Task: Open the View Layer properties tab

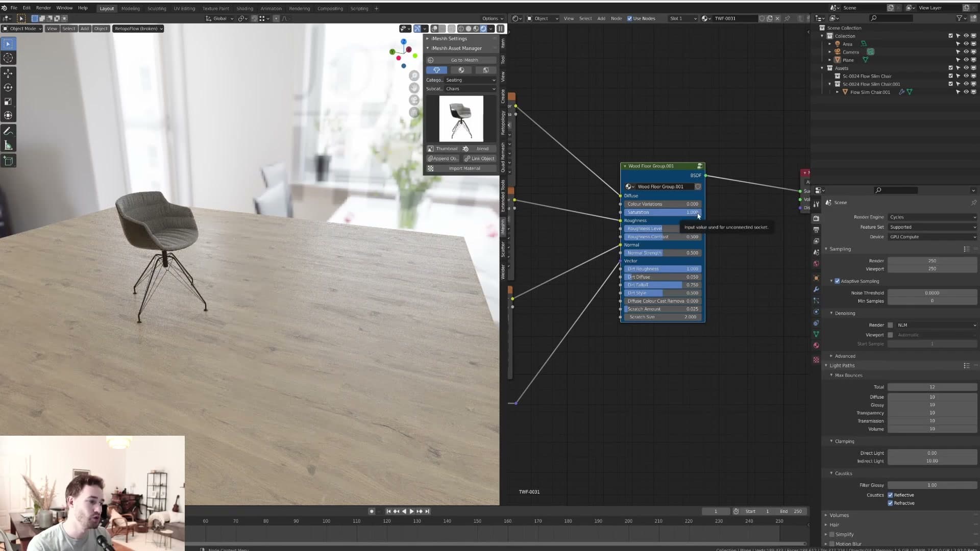Action: pyautogui.click(x=816, y=241)
